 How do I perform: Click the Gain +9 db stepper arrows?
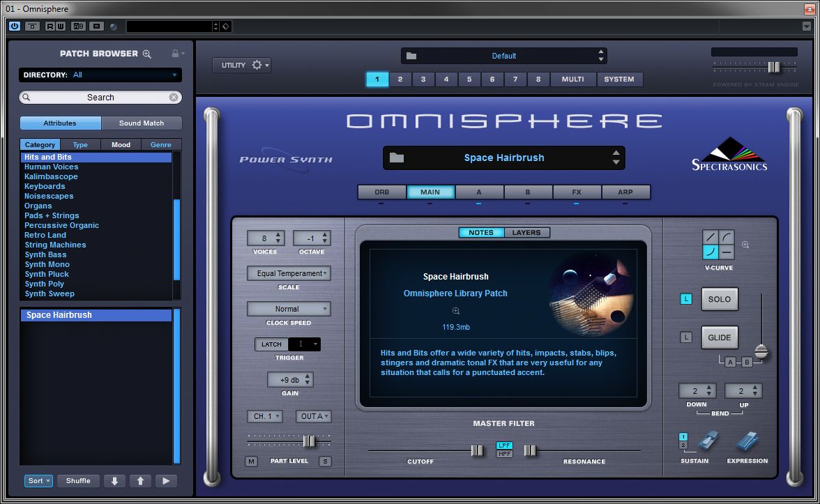(x=307, y=379)
